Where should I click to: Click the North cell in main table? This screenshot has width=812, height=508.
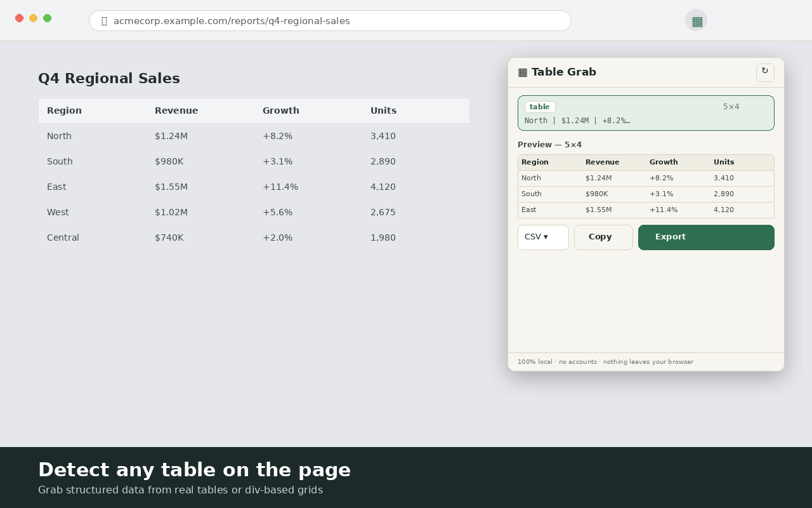[x=59, y=136]
